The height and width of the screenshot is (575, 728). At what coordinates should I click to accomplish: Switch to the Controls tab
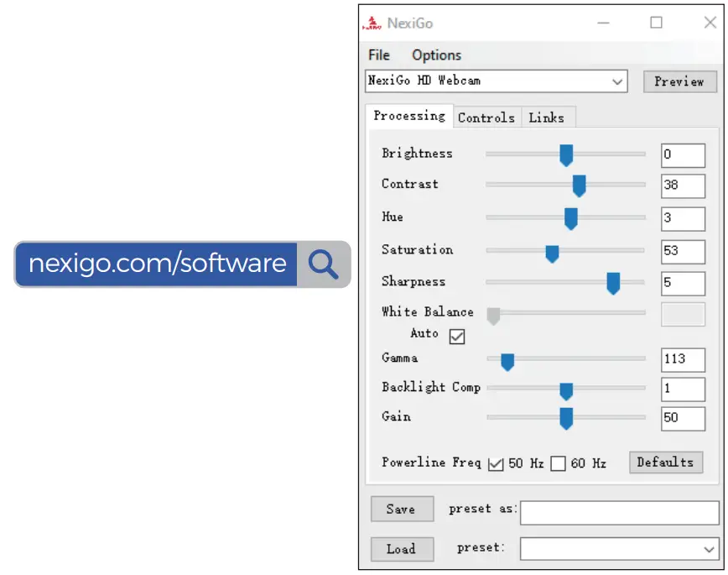click(x=486, y=118)
